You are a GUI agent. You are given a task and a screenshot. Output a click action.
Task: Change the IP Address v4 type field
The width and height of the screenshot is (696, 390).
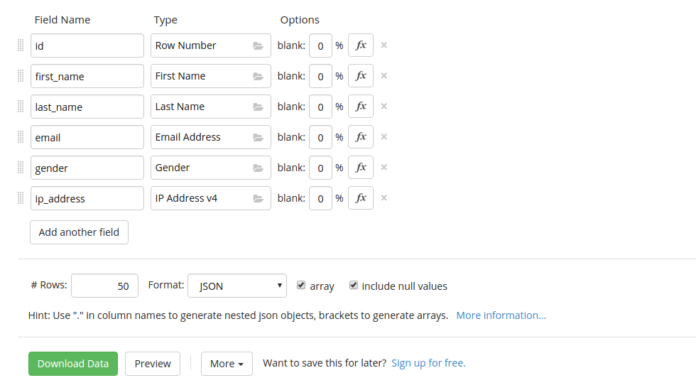[x=210, y=198]
